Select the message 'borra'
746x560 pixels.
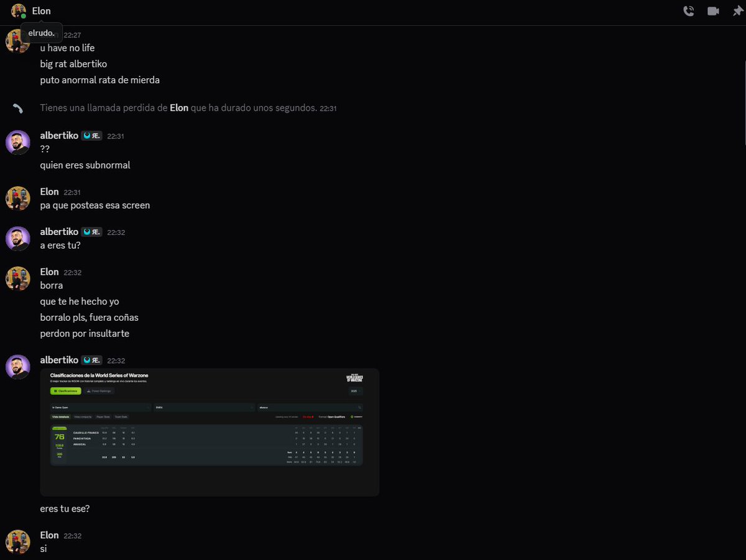pyautogui.click(x=52, y=285)
